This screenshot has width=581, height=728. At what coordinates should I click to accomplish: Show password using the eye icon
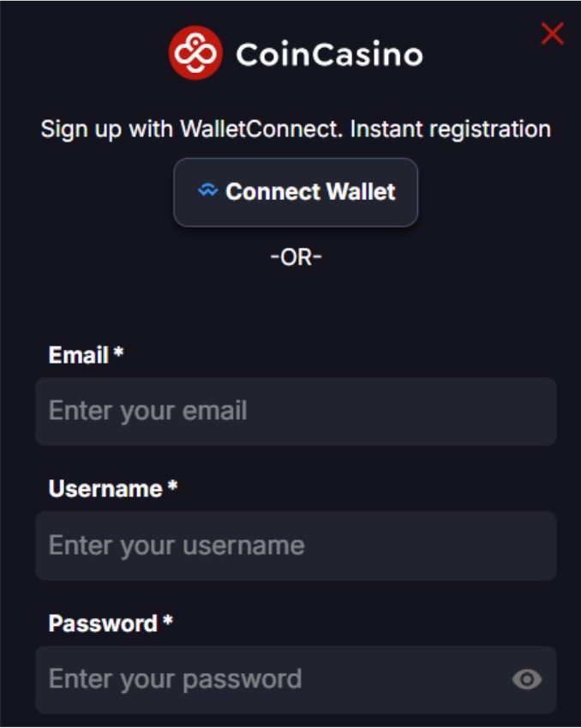pos(527,680)
